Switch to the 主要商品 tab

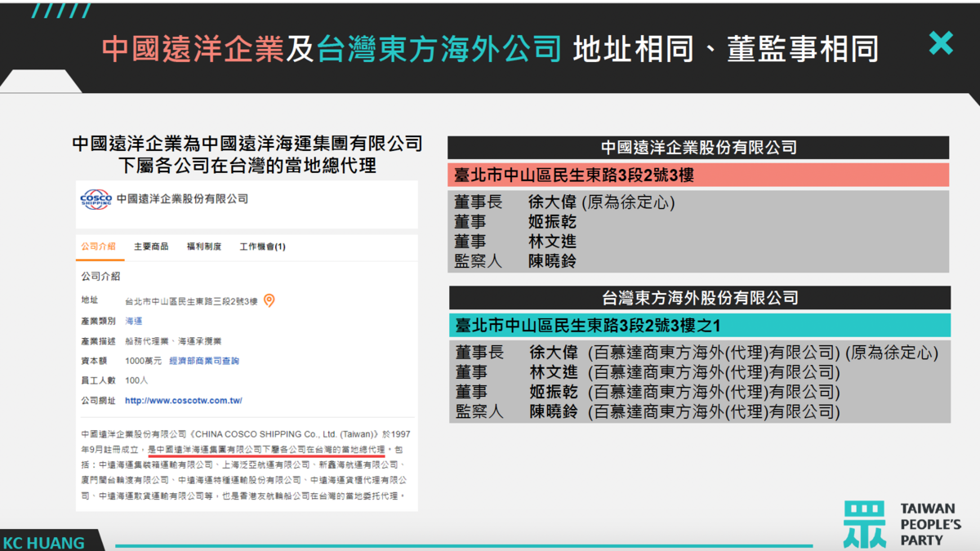(151, 247)
